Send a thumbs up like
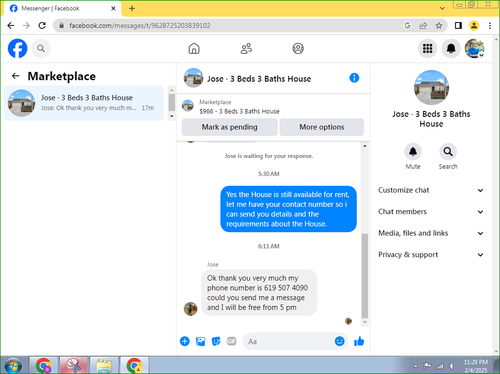 [359, 341]
